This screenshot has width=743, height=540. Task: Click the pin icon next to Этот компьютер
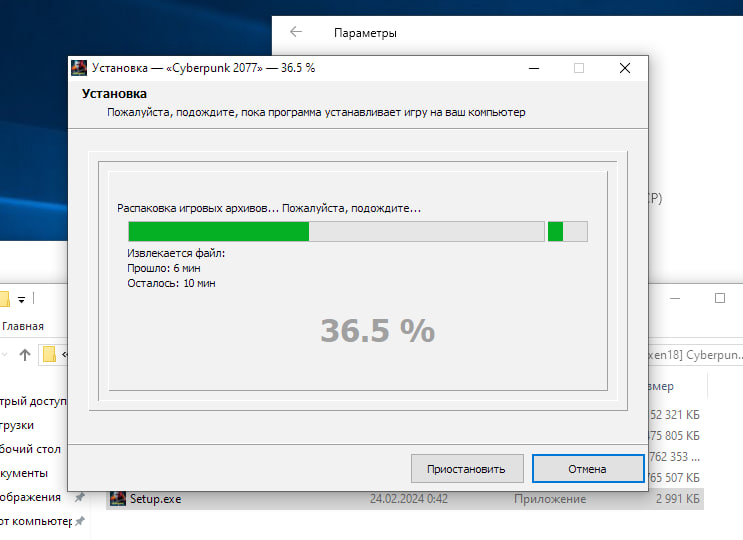80,521
